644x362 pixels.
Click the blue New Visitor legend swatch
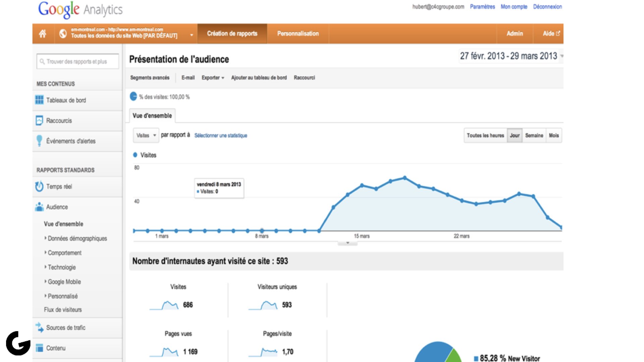(x=476, y=359)
